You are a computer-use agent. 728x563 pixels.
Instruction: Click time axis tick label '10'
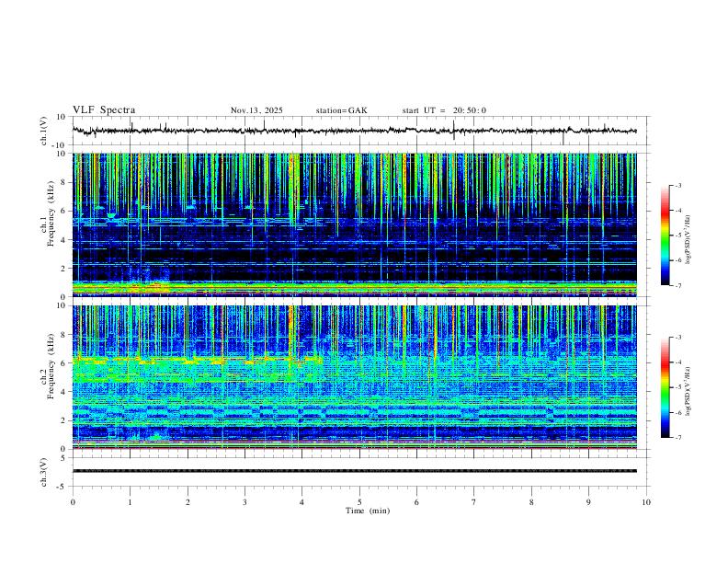click(646, 502)
